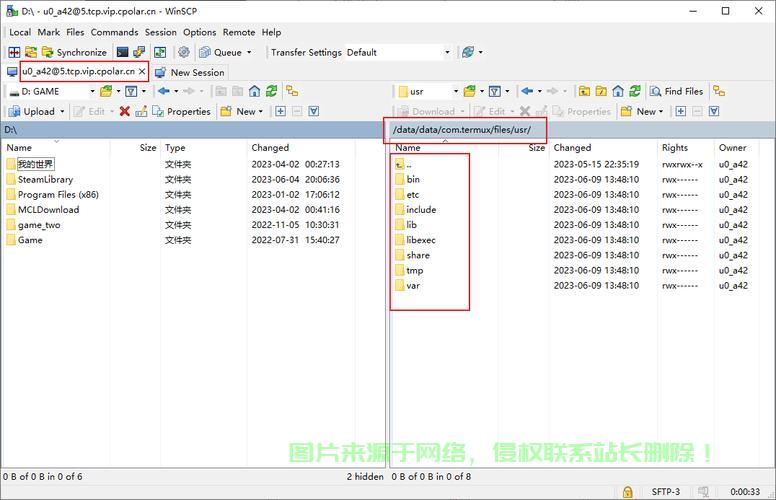Image resolution: width=776 pixels, height=500 pixels.
Task: Open the Local menu
Action: 20,32
